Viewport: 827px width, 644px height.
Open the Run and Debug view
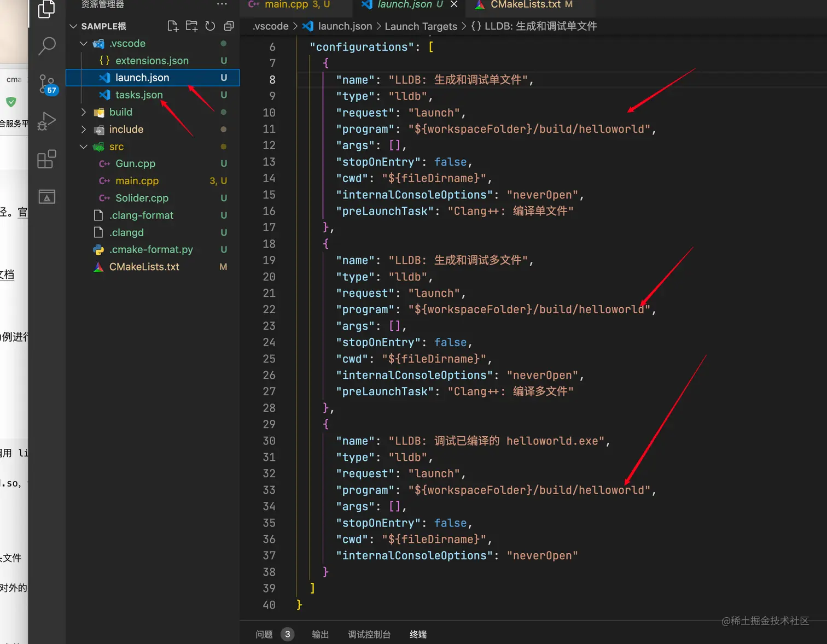[47, 121]
